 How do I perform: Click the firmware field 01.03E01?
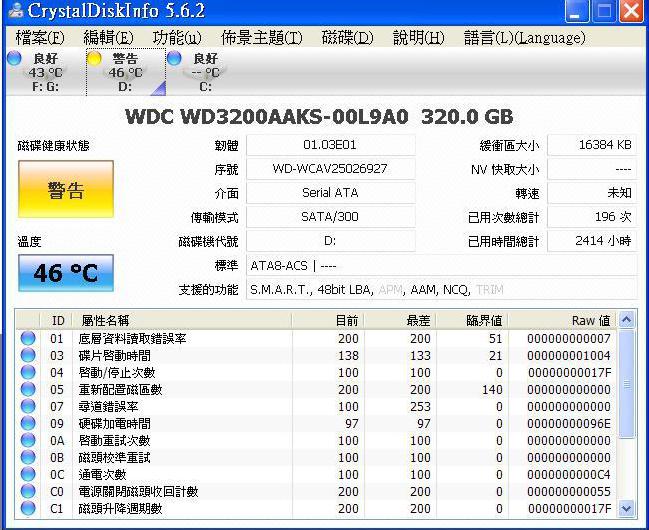331,145
